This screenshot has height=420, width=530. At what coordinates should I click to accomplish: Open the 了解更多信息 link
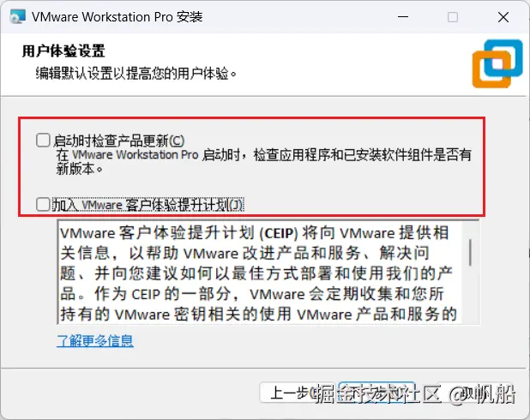95,340
